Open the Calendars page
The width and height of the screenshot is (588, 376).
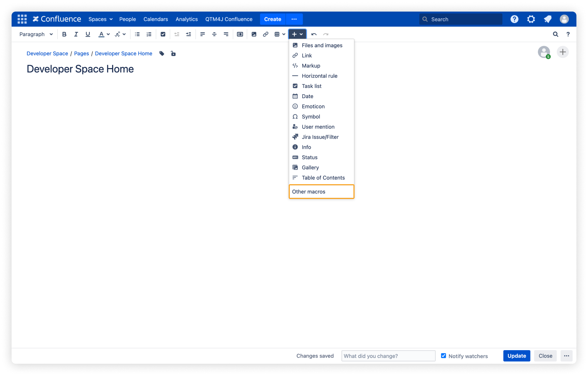156,19
